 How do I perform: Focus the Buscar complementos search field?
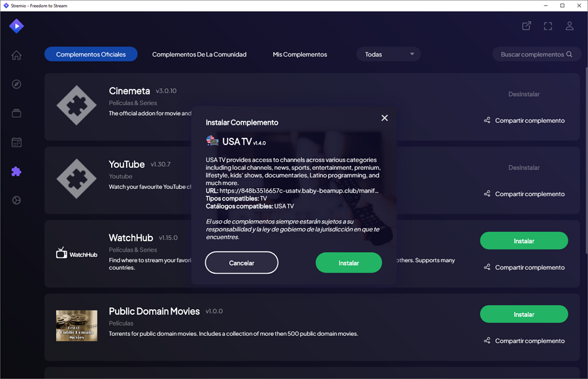(536, 54)
